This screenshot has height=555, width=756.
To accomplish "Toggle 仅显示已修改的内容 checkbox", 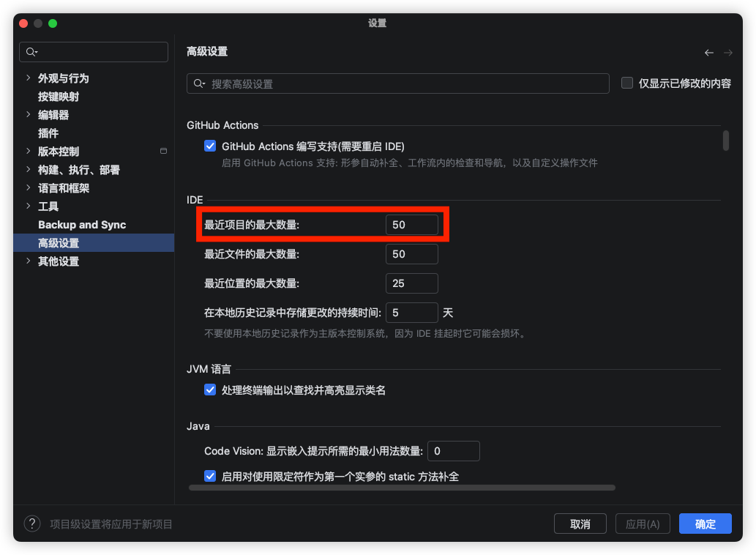I will point(627,83).
